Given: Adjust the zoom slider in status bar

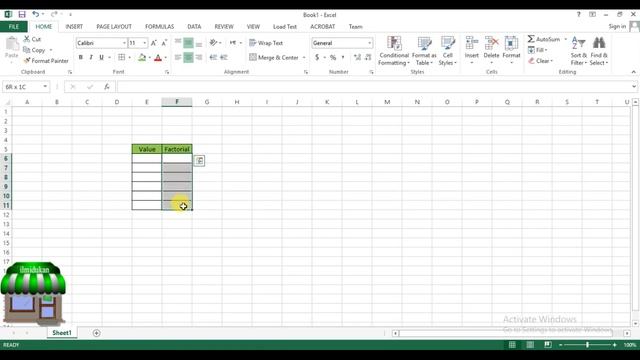Looking at the screenshot, I should point(587,345).
